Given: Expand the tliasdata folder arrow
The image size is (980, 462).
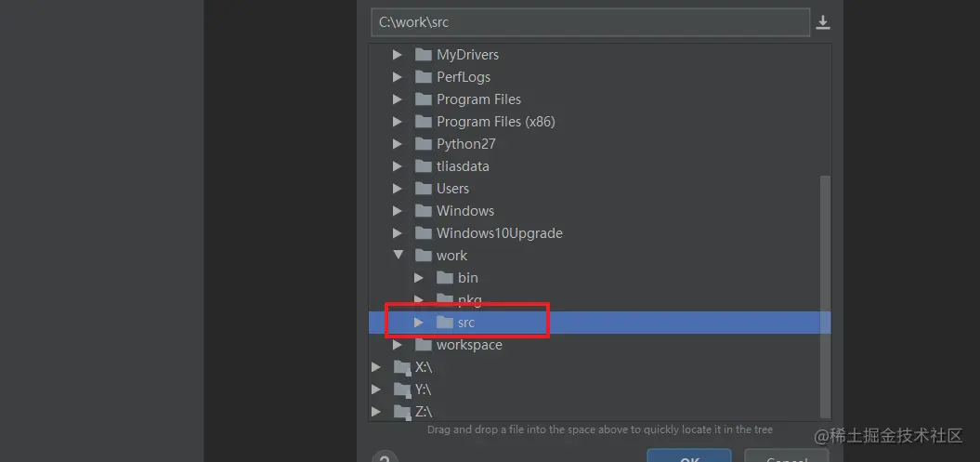Looking at the screenshot, I should pos(397,167).
